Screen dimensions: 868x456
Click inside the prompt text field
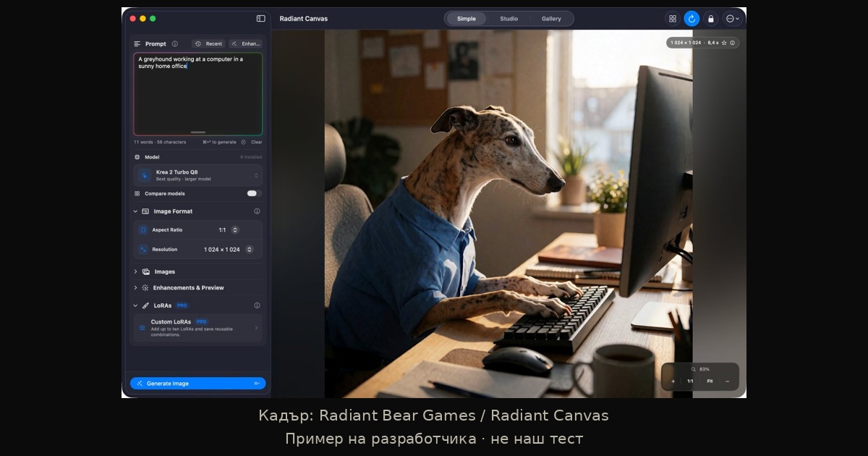tap(197, 94)
